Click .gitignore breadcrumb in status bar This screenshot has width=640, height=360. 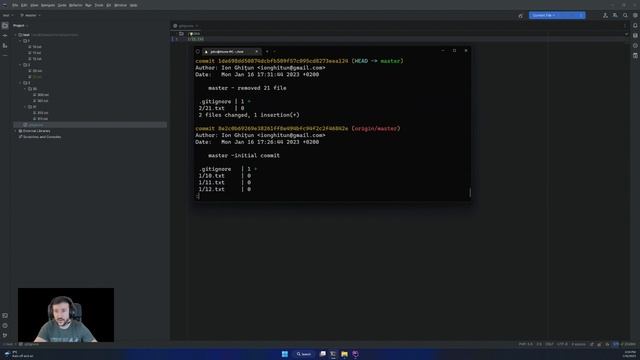[29, 344]
